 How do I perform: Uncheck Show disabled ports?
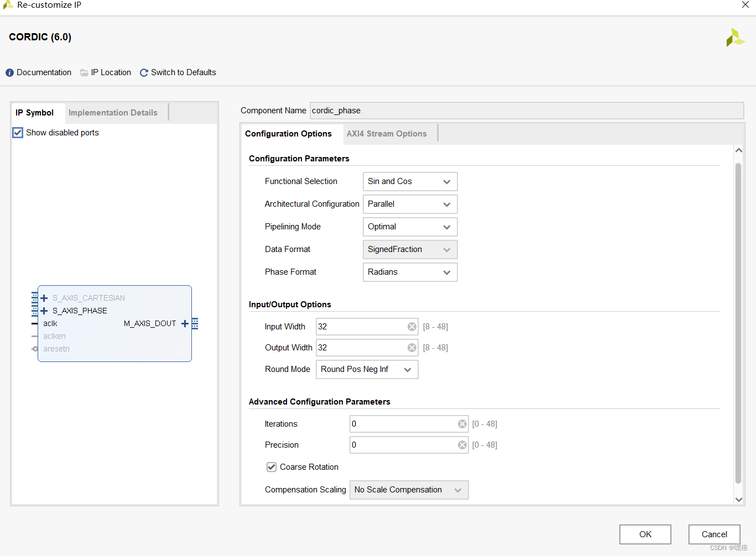(17, 132)
